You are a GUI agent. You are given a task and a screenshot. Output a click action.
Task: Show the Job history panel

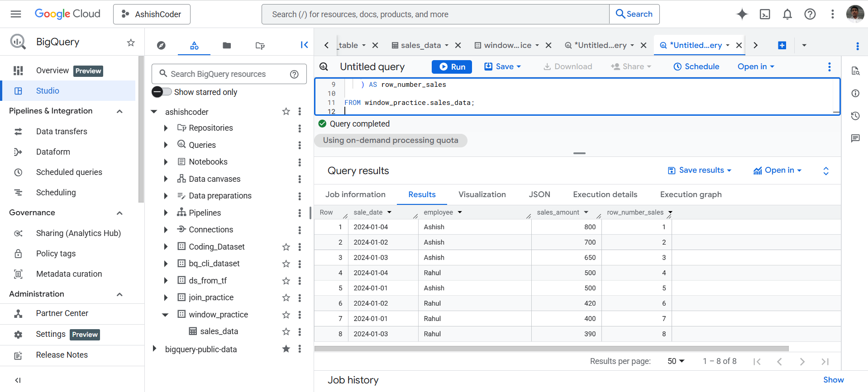click(833, 380)
